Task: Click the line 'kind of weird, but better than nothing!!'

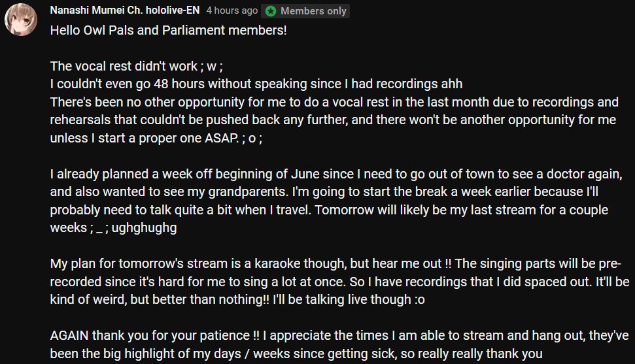Action: point(237,300)
